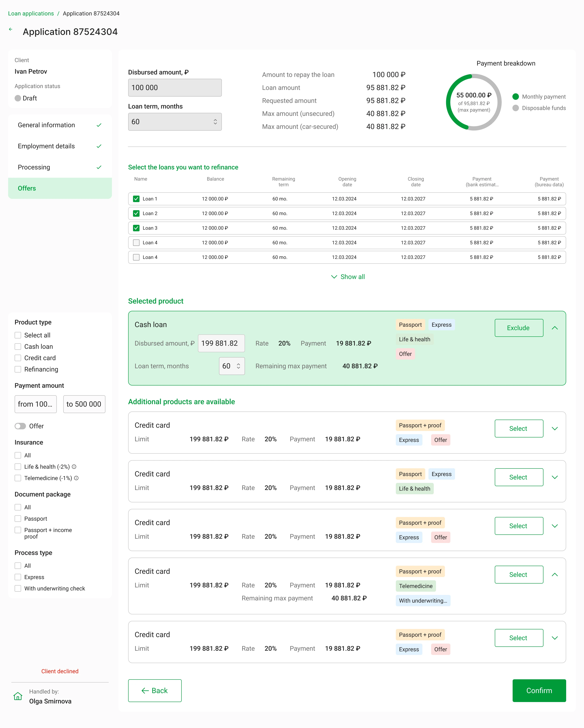Collapse the Credit card row tagged Telemedicine
584x728 pixels.
pyautogui.click(x=555, y=575)
